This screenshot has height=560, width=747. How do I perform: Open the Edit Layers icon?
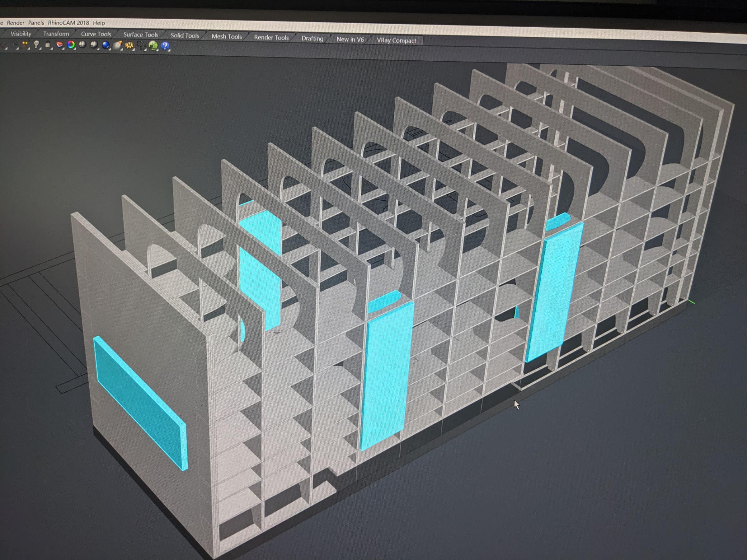tap(59, 44)
